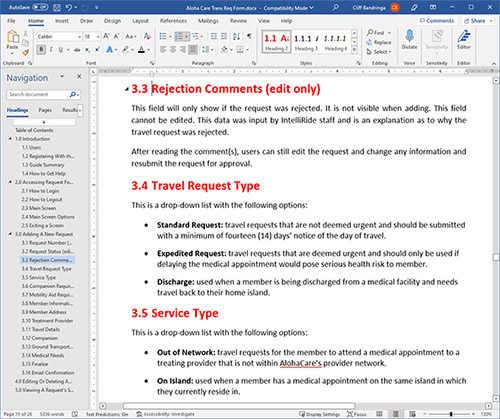Decrease the paragraph indent
Viewport: 500px width, 419px height.
pyautogui.click(x=214, y=36)
